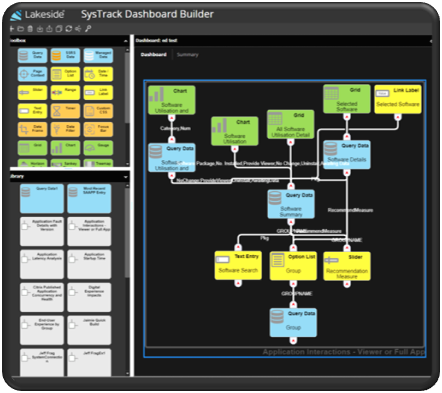
Task: Expand the Library panel with its arrow
Action: pyautogui.click(x=126, y=177)
